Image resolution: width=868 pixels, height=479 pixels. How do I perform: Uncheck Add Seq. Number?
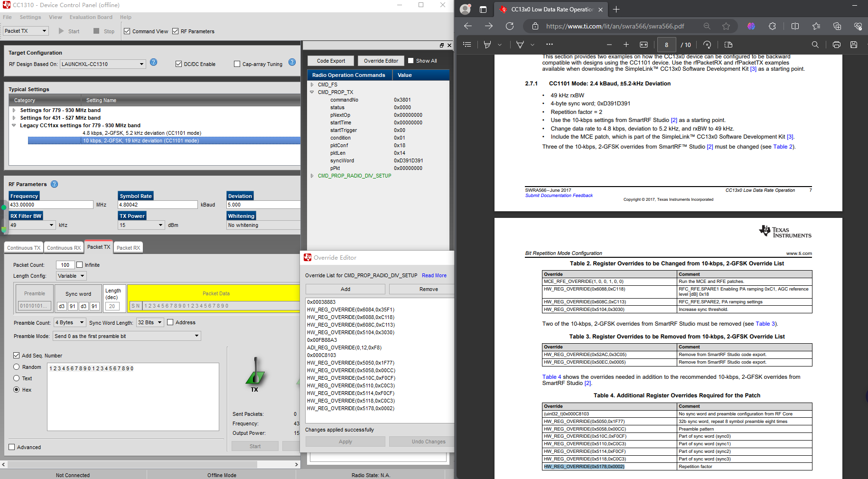coord(17,356)
